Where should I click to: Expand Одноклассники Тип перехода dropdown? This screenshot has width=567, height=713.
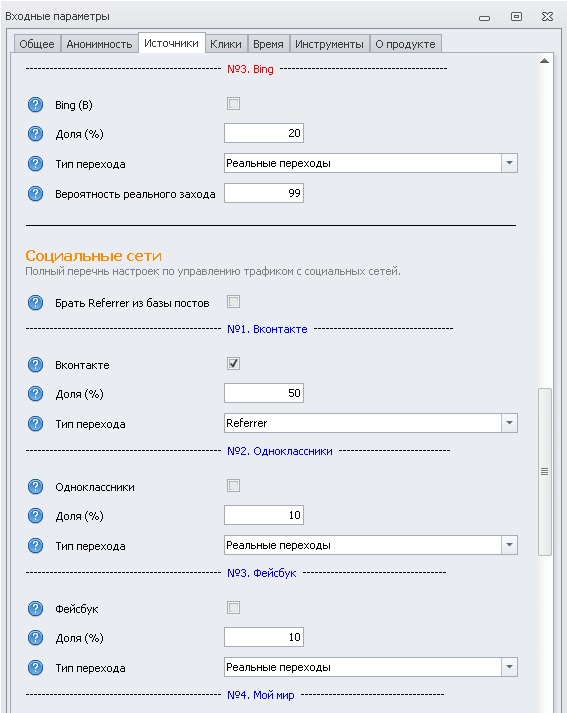point(371,545)
